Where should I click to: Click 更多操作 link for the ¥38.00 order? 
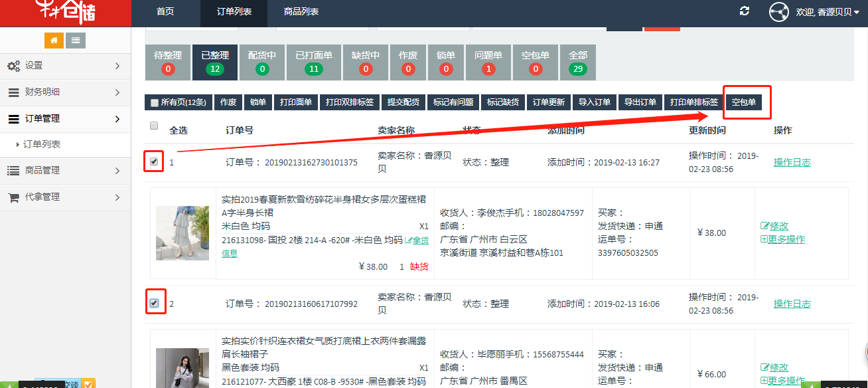786,239
